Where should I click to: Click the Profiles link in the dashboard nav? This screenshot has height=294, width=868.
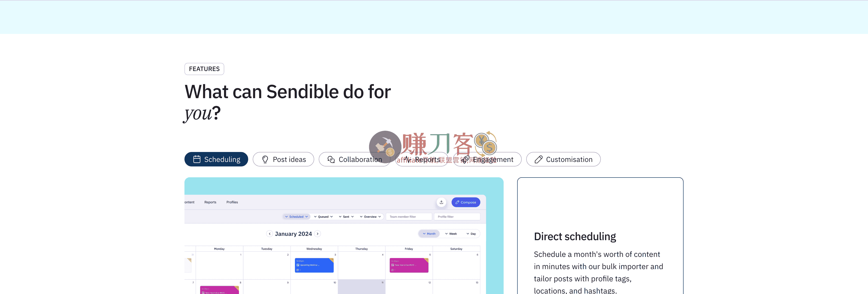click(x=232, y=202)
